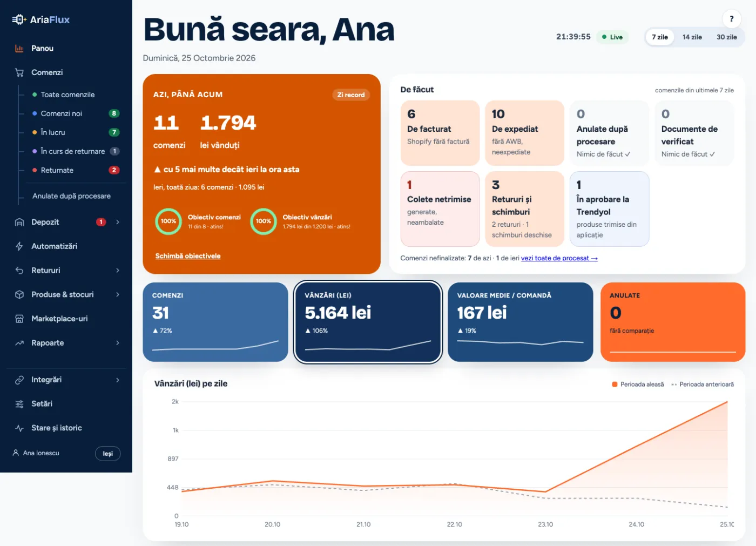Screen dimensions: 756x546
Task: Switch to the 14 zile period
Action: point(692,37)
